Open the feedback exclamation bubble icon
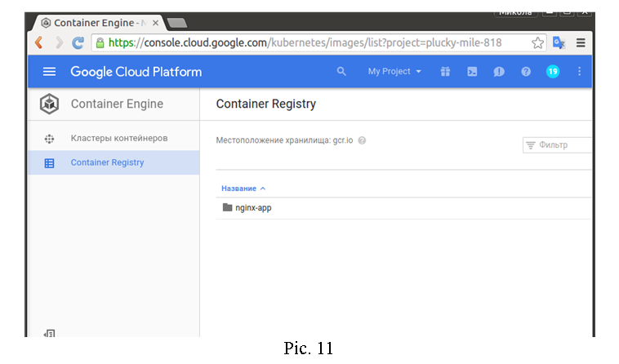The width and height of the screenshot is (619, 364). click(499, 72)
